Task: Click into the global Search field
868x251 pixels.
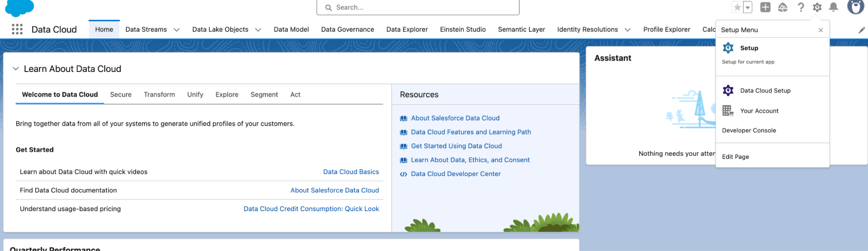Action: coord(418,7)
